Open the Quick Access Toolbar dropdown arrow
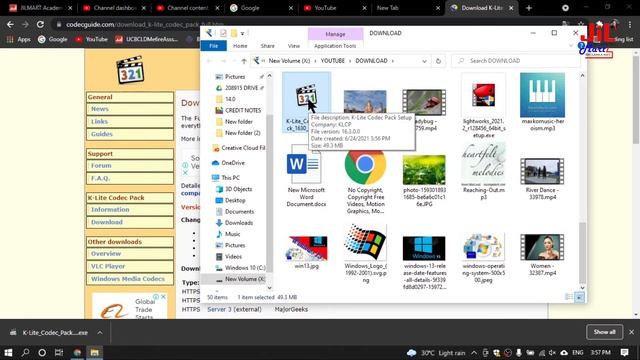This screenshot has height=360, width=640. (242, 33)
